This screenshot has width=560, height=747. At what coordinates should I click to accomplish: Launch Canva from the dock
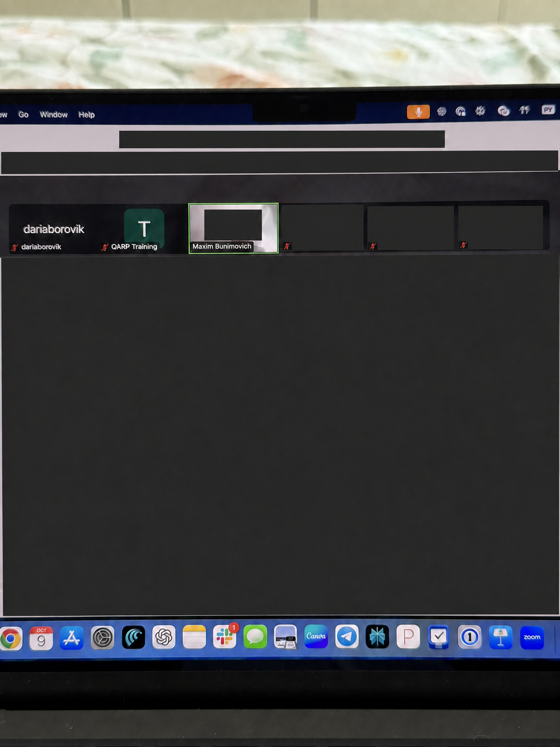316,637
